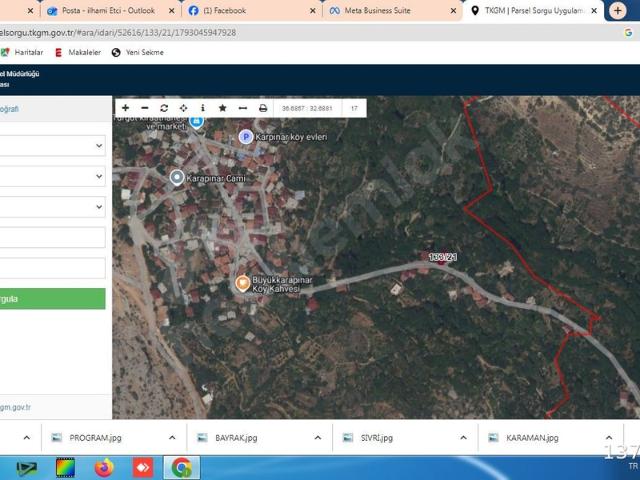
Task: Click the 133/21 parcel marker on map
Action: click(x=442, y=258)
